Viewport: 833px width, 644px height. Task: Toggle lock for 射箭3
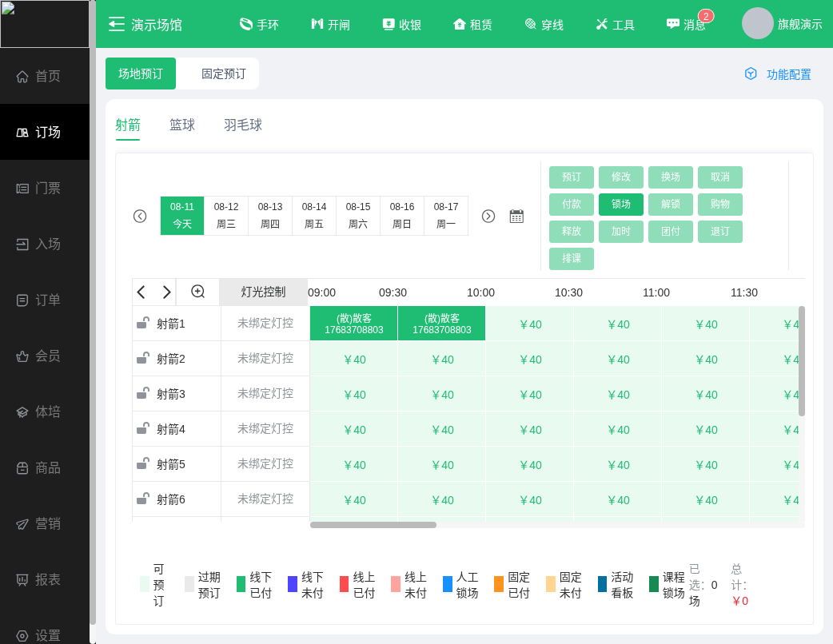click(x=142, y=393)
